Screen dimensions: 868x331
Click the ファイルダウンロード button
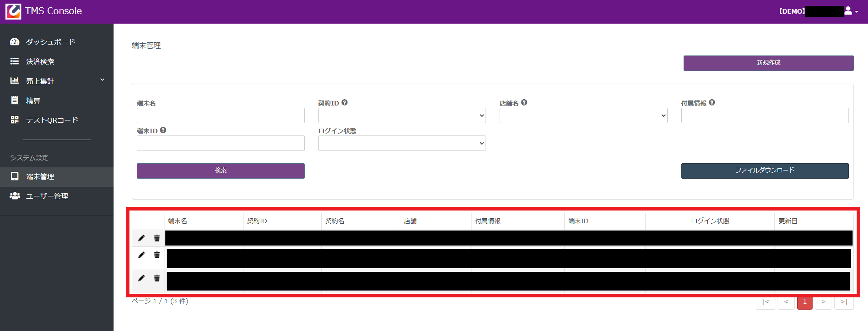765,171
